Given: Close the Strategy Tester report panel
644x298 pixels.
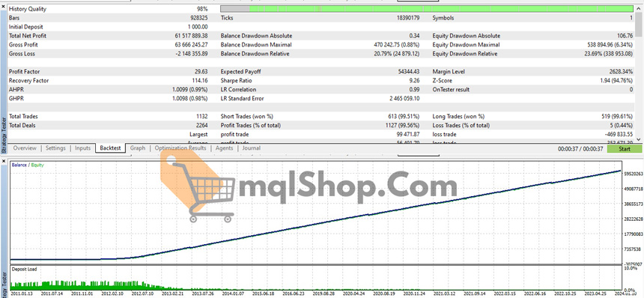Looking at the screenshot, I should click(3, 7).
